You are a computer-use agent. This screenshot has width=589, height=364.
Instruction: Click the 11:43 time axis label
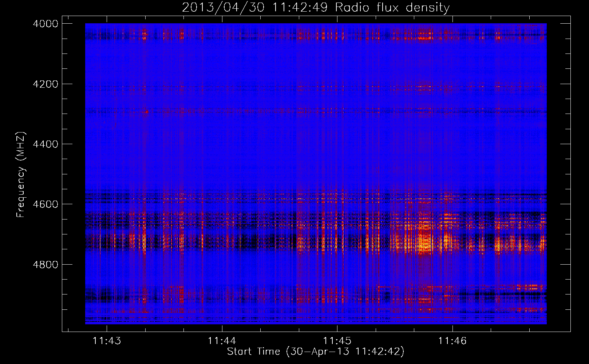pyautogui.click(x=107, y=341)
